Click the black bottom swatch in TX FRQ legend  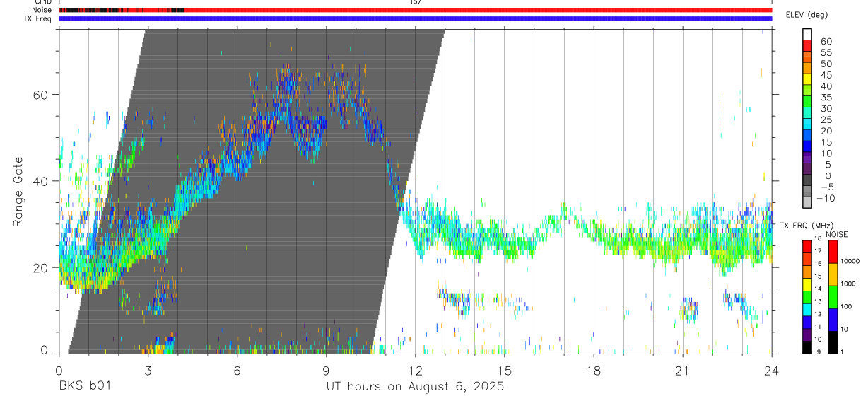pos(807,348)
